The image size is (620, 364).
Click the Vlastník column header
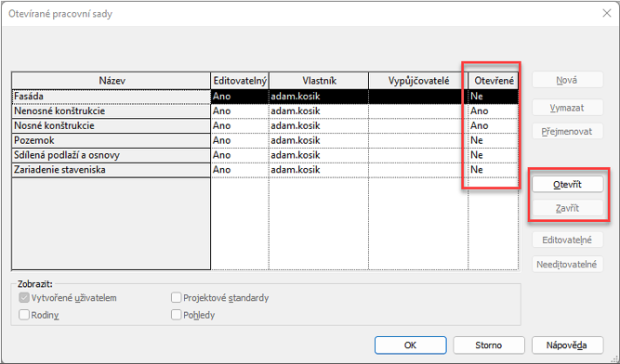[319, 81]
